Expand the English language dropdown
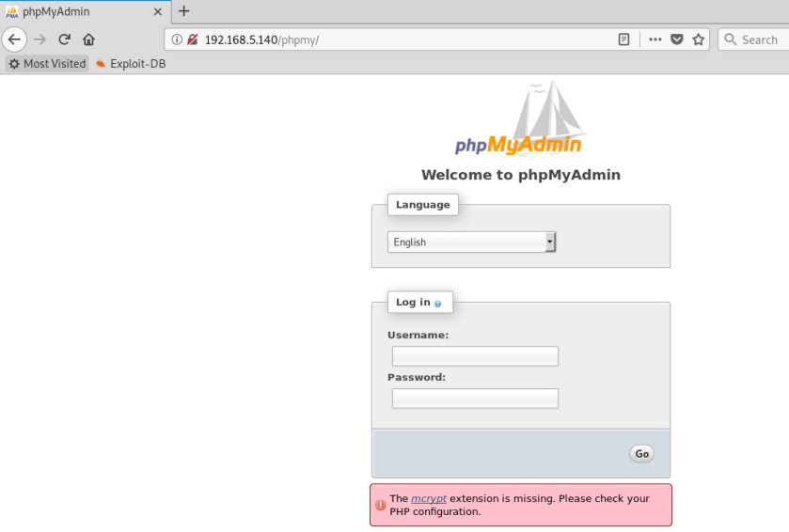Screen dimensions: 789x532 (x=471, y=243)
